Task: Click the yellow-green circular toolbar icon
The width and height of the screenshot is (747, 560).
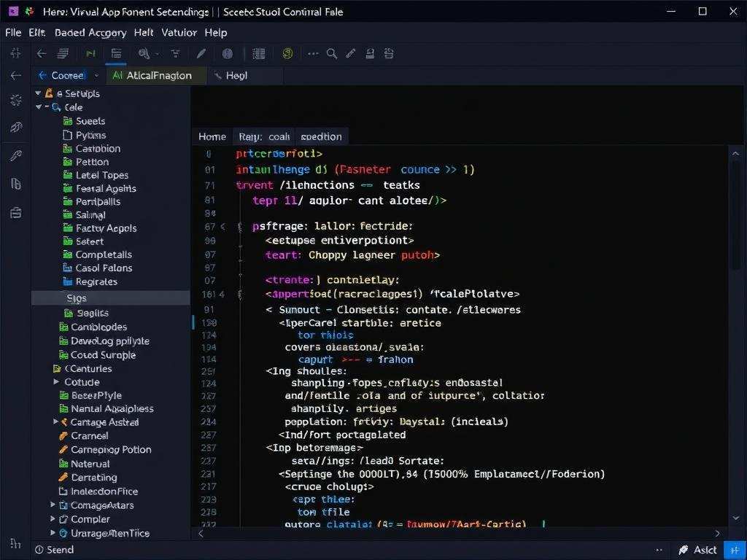Action: click(x=287, y=53)
